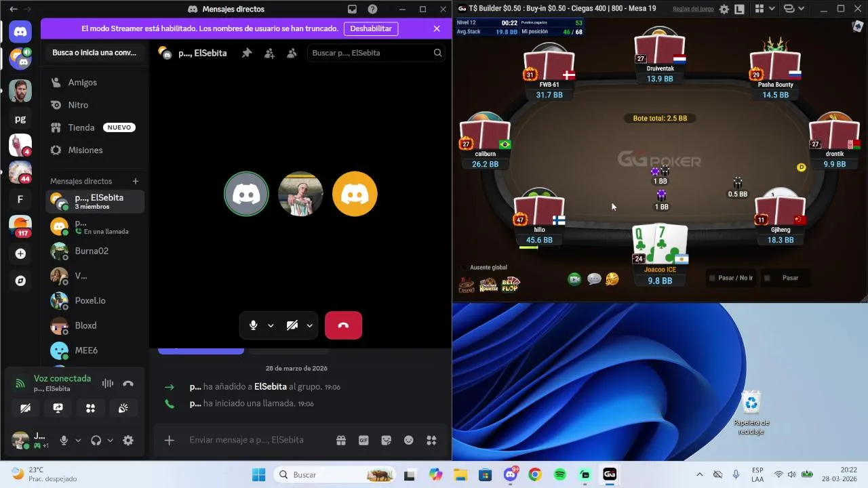Open soundboard in voice panel
Viewport: 868px width, 488px height.
(123, 408)
